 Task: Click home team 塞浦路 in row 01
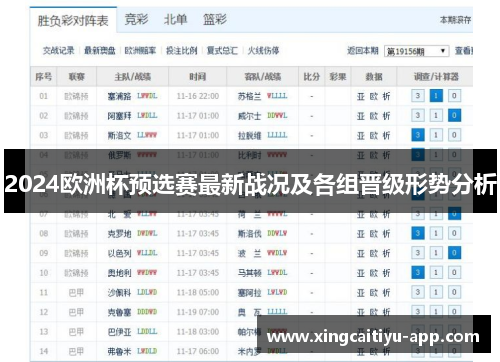tap(119, 96)
